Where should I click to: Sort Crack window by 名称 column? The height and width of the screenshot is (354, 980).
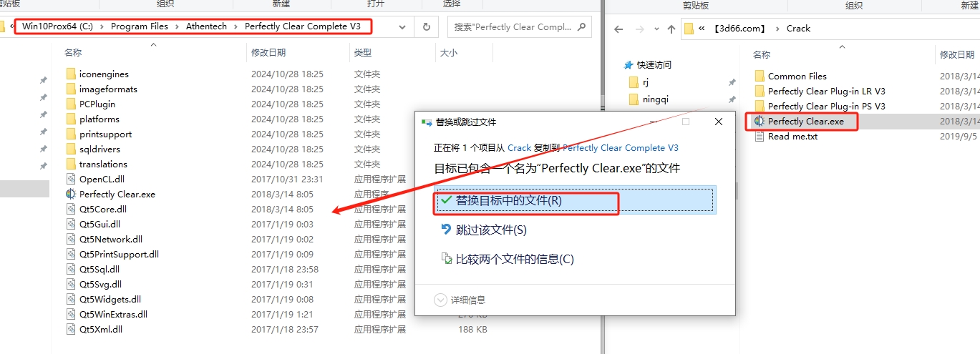coord(762,54)
